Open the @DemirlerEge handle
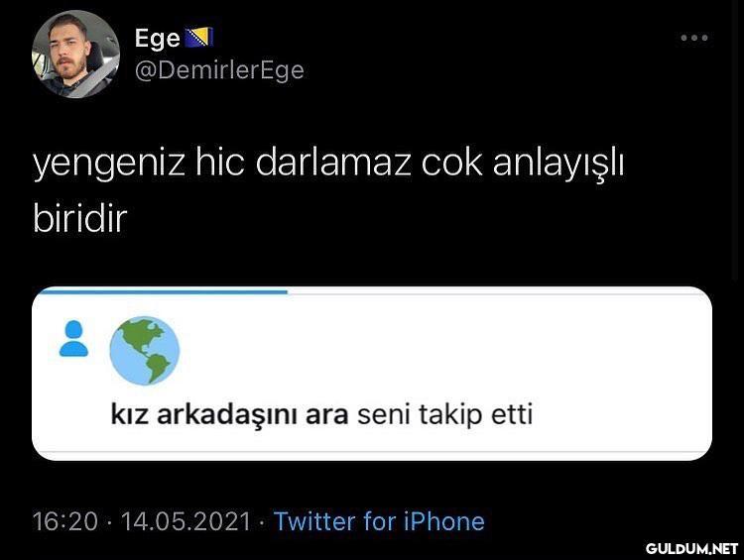Screen dimensions: 744x560 pyautogui.click(x=219, y=71)
